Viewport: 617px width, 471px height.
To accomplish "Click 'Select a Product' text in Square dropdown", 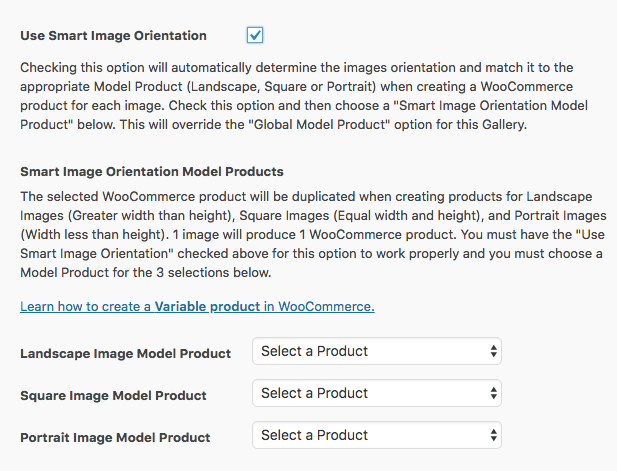I will 314,393.
